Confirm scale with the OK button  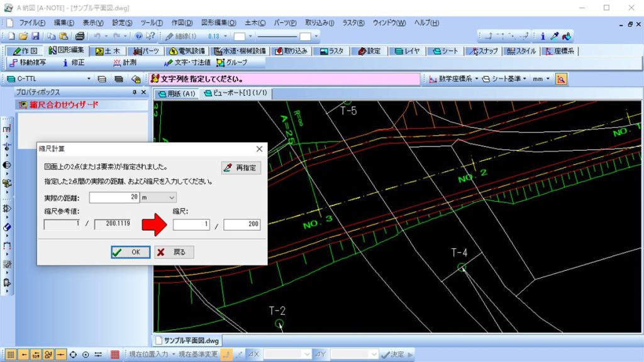[x=130, y=252]
